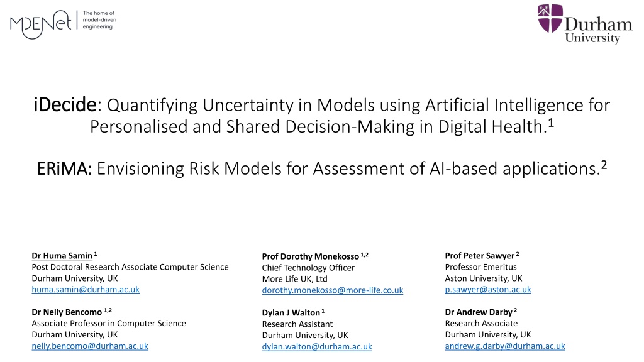This screenshot has height=362, width=644.
Task: Click the Durham University shield logo
Action: tap(550, 18)
